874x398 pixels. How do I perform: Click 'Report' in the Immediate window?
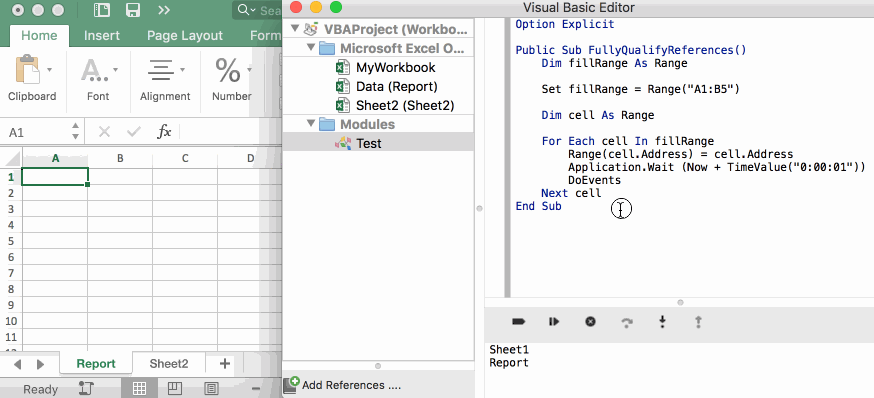pos(509,363)
